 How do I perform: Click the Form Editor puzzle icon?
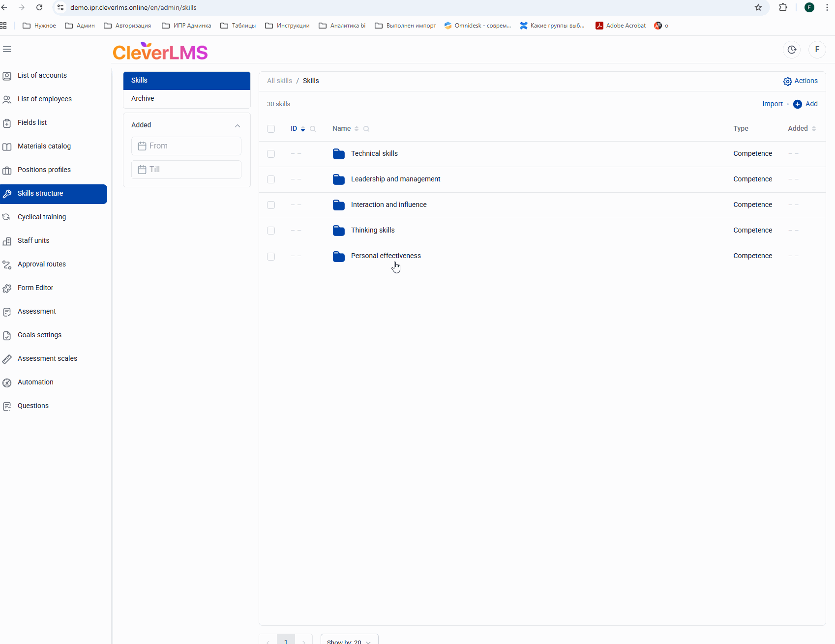point(7,288)
